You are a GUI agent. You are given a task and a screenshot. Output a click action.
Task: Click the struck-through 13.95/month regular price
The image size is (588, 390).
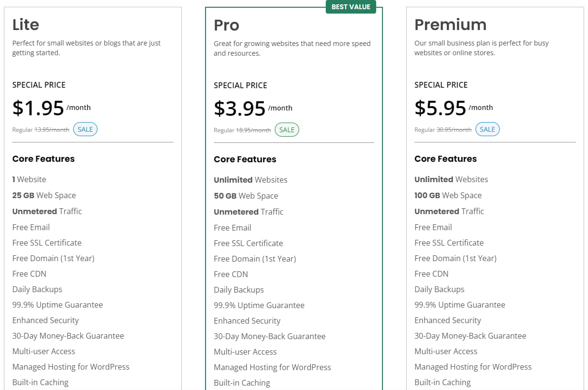(52, 130)
